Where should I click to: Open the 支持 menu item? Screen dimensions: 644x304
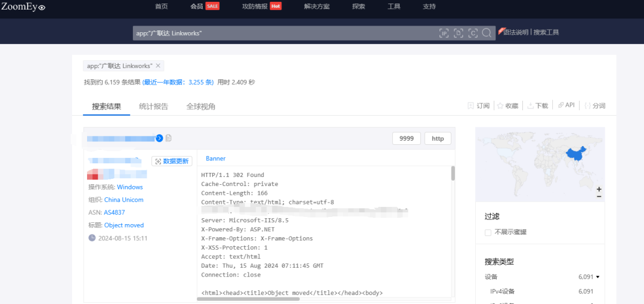(x=429, y=7)
